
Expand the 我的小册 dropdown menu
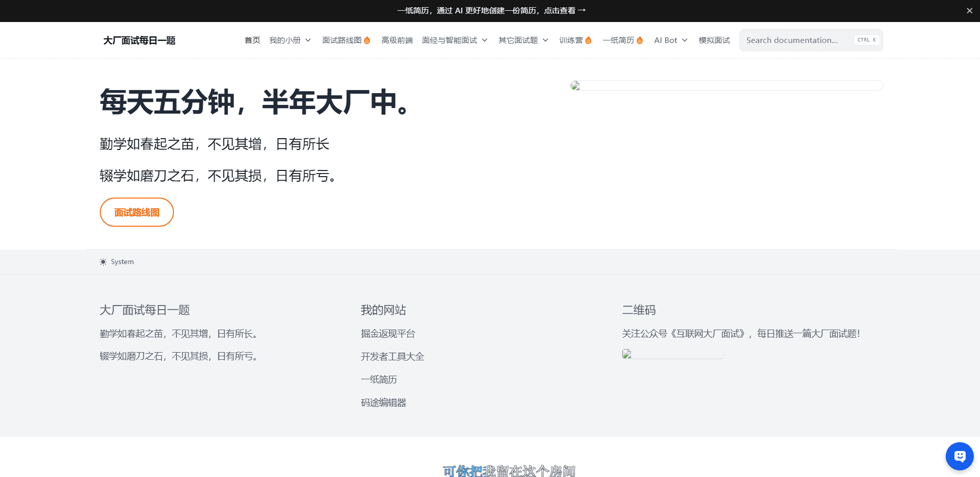290,40
